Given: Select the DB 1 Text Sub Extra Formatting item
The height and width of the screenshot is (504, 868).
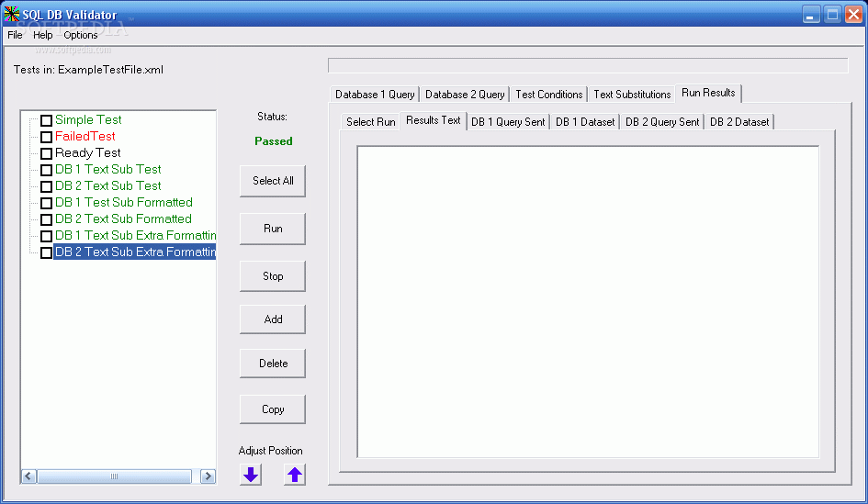Looking at the screenshot, I should (135, 236).
